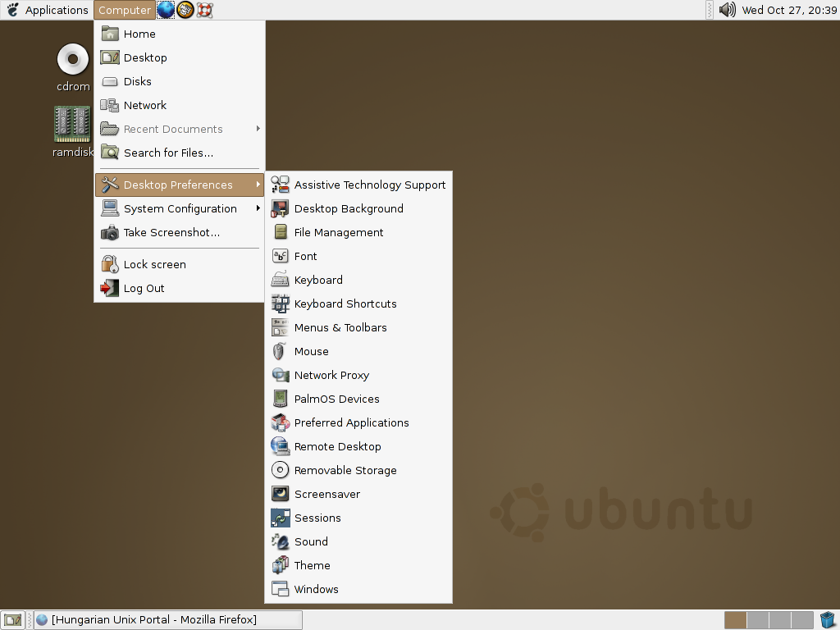This screenshot has width=840, height=630.
Task: Expand the Recent Documents submenu arrow
Action: pyautogui.click(x=258, y=129)
